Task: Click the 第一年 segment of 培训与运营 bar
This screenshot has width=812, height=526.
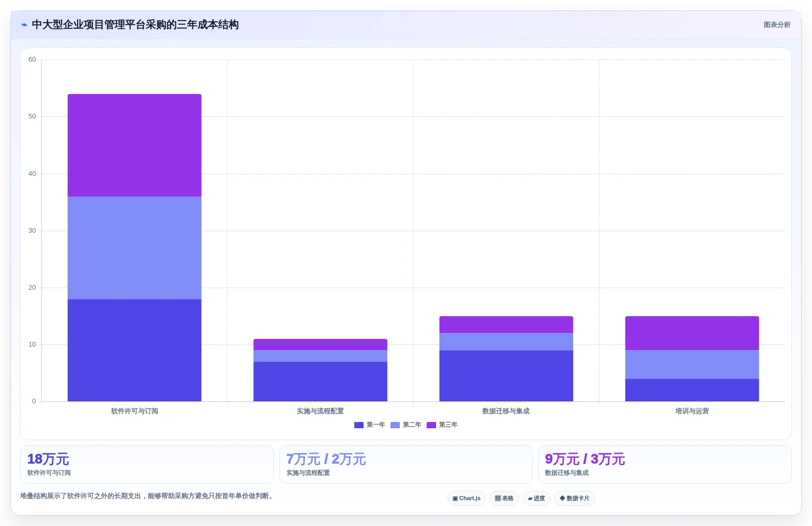Action: 692,390
